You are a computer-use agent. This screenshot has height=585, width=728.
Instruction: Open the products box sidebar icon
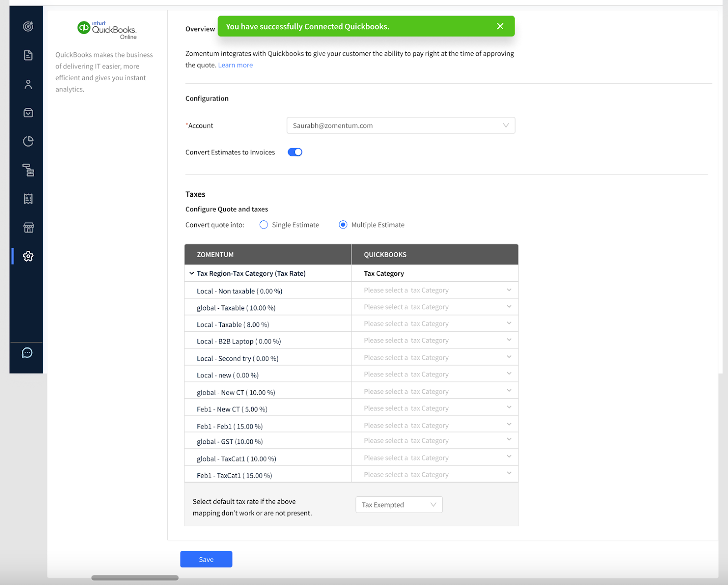pos(28,112)
